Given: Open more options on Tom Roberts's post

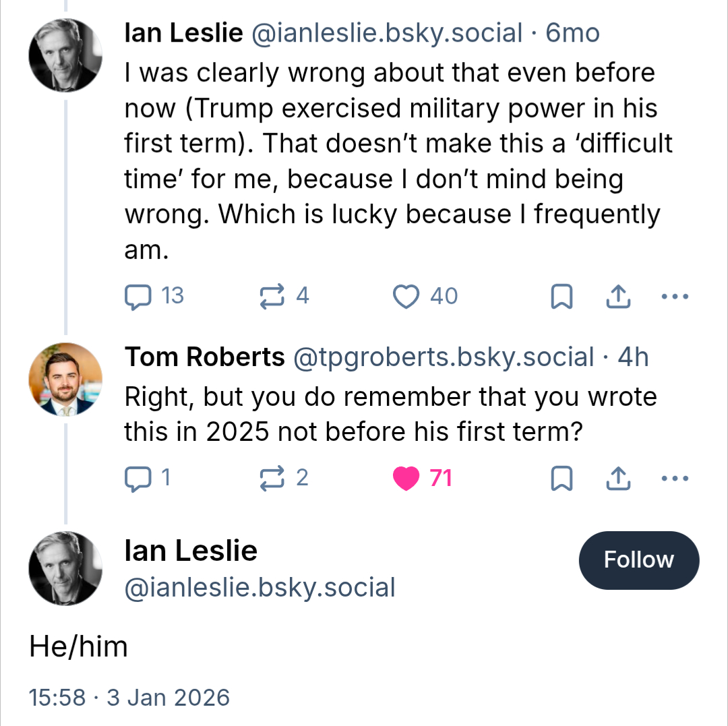Looking at the screenshot, I should pos(675,479).
